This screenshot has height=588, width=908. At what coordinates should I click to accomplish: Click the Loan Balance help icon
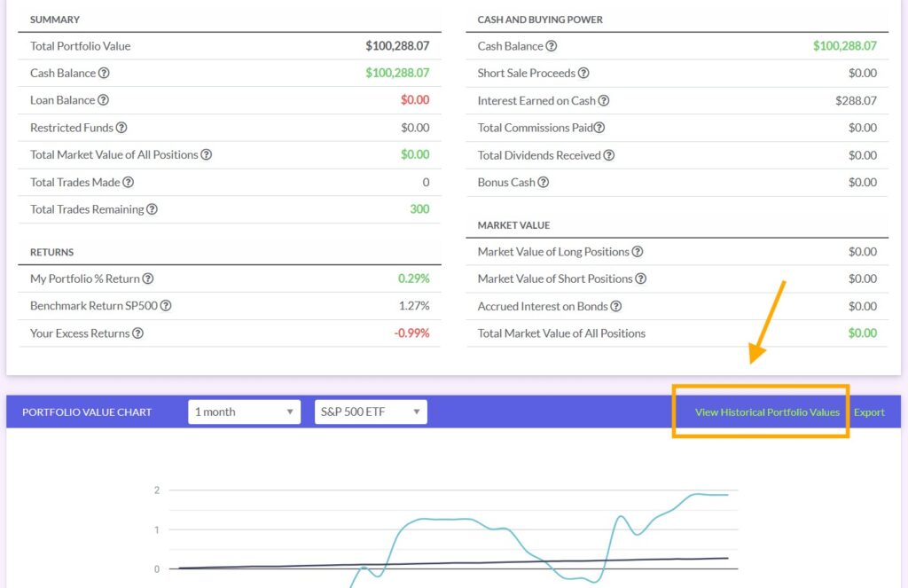(x=104, y=100)
